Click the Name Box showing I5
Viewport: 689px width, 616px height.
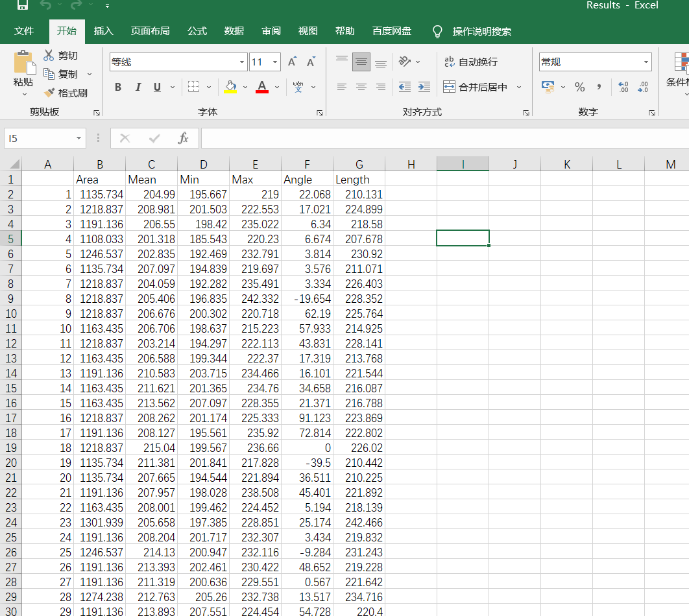45,138
